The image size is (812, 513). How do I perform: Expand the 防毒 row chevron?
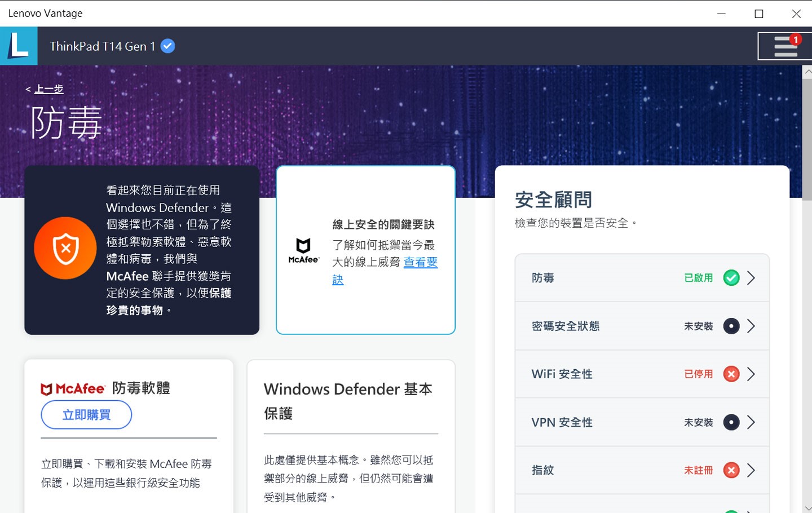pyautogui.click(x=751, y=278)
